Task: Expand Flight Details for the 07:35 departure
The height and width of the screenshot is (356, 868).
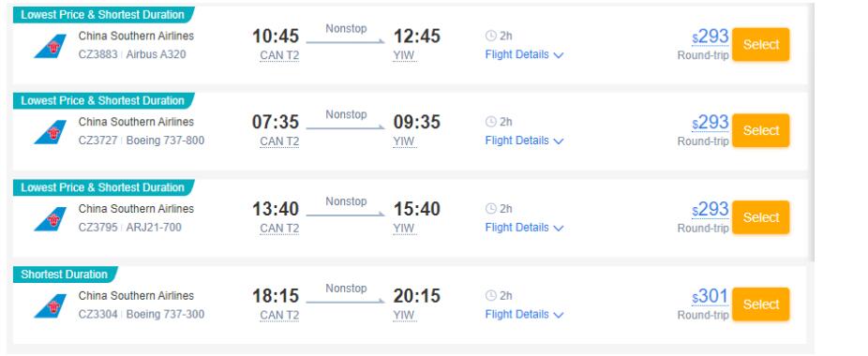Action: pyautogui.click(x=524, y=141)
